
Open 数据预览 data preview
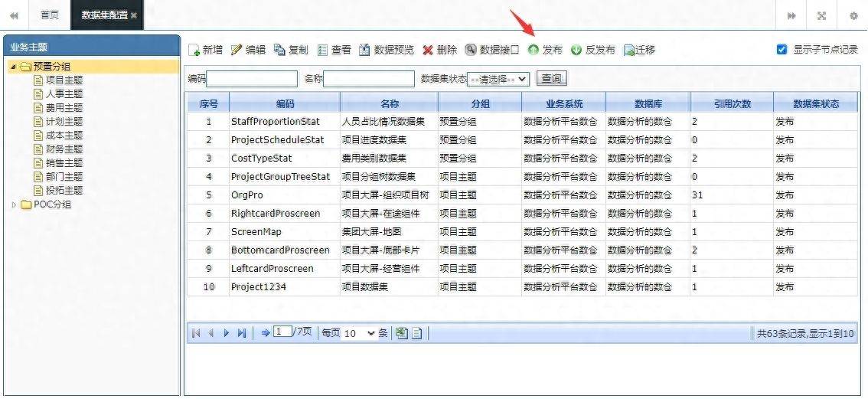pyautogui.click(x=387, y=50)
